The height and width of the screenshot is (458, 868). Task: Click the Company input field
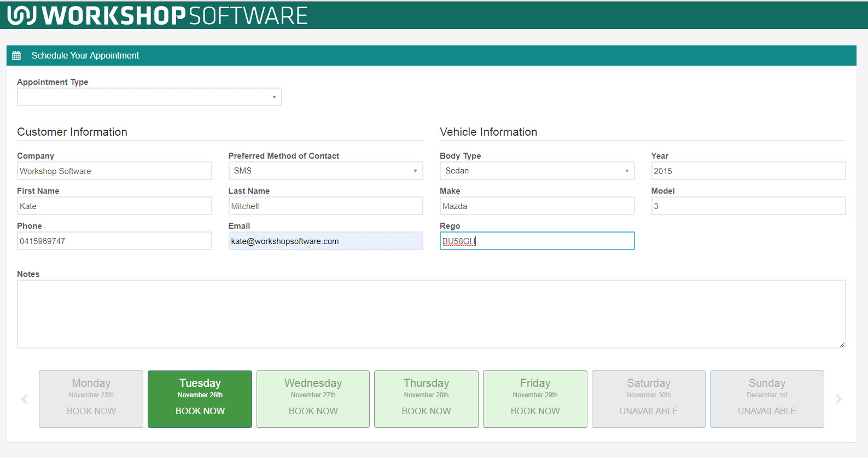114,171
